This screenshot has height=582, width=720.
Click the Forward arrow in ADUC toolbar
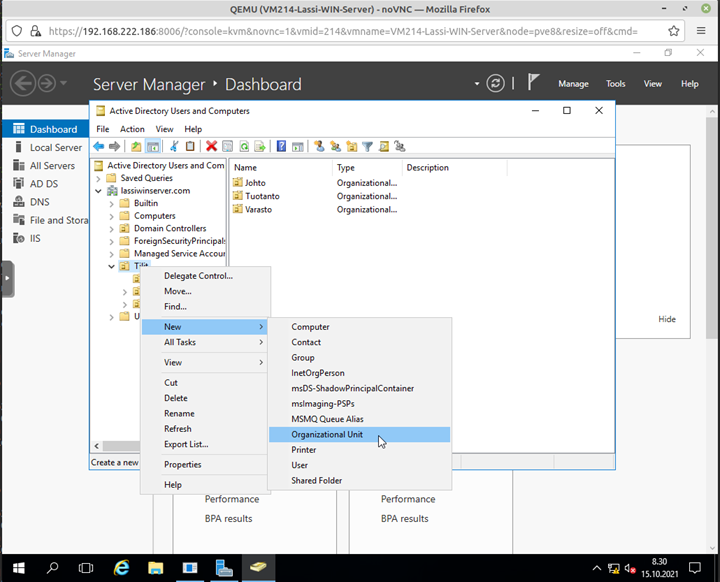point(114,147)
